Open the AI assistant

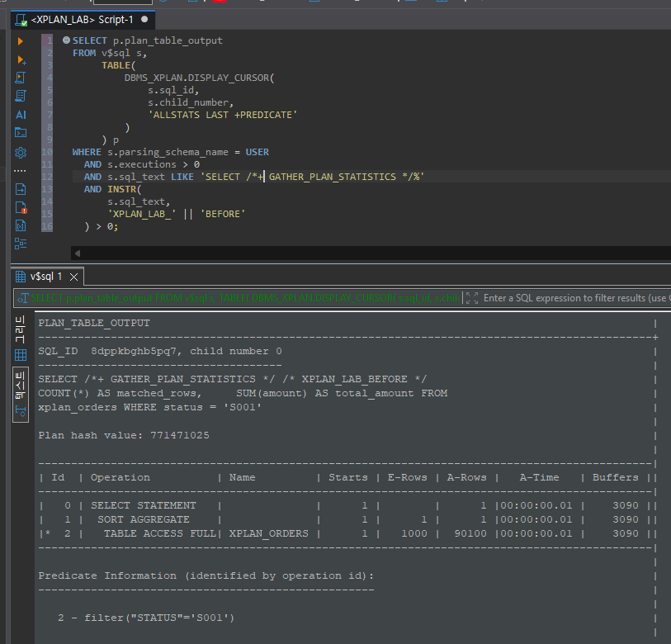click(x=21, y=115)
